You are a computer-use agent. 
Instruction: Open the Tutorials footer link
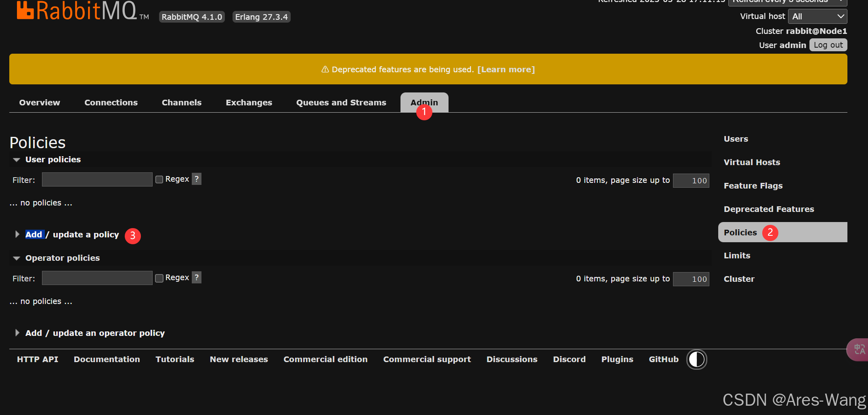coord(175,359)
